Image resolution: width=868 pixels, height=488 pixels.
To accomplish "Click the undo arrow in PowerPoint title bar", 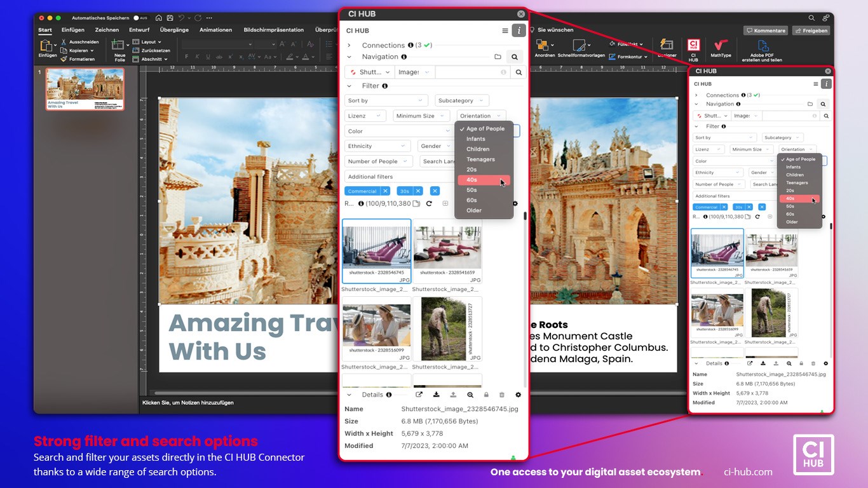I will (x=182, y=18).
